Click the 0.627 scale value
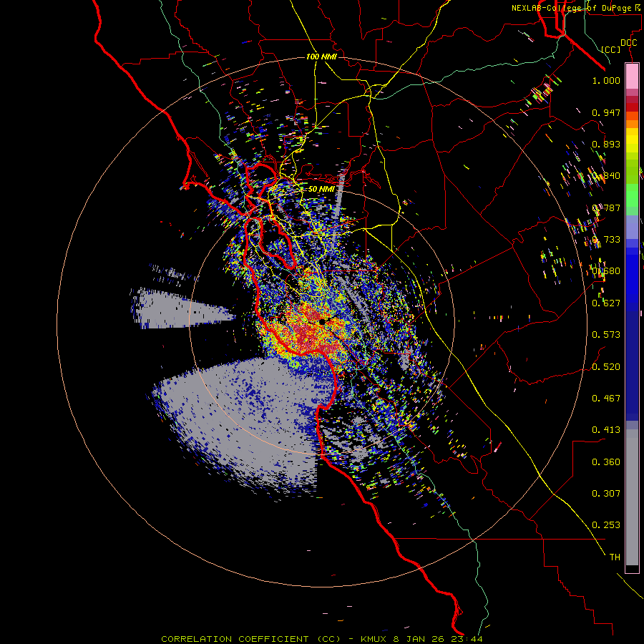Image resolution: width=644 pixels, height=644 pixels. (606, 303)
